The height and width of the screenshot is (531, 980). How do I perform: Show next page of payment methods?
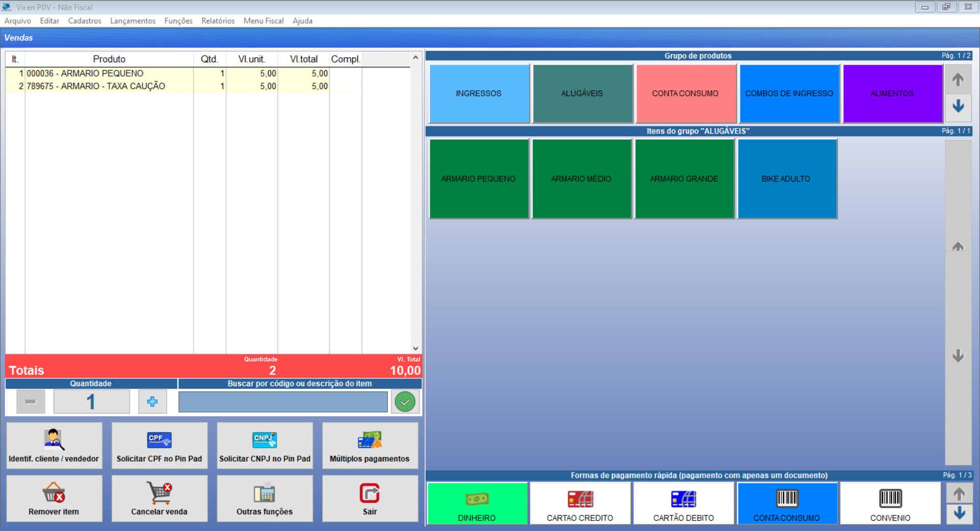click(x=959, y=513)
